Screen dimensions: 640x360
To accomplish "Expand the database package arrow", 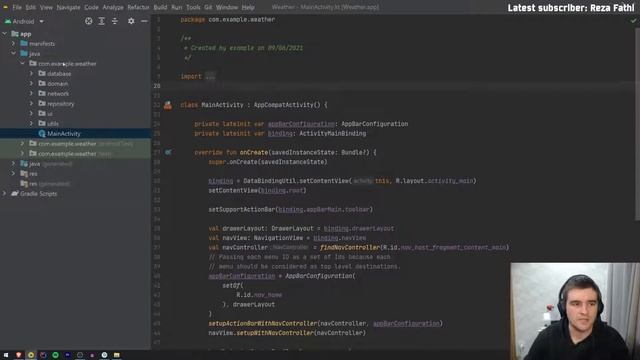I will (31, 73).
